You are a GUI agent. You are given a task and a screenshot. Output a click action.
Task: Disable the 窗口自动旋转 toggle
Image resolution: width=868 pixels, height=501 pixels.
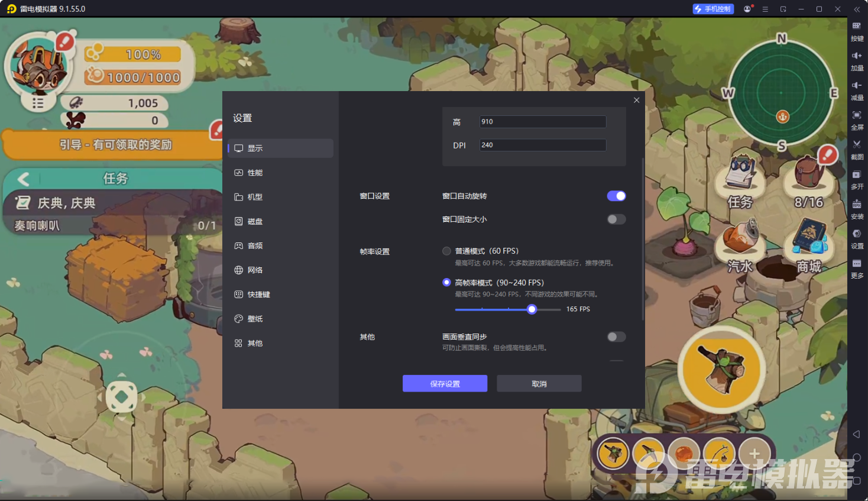[616, 196]
